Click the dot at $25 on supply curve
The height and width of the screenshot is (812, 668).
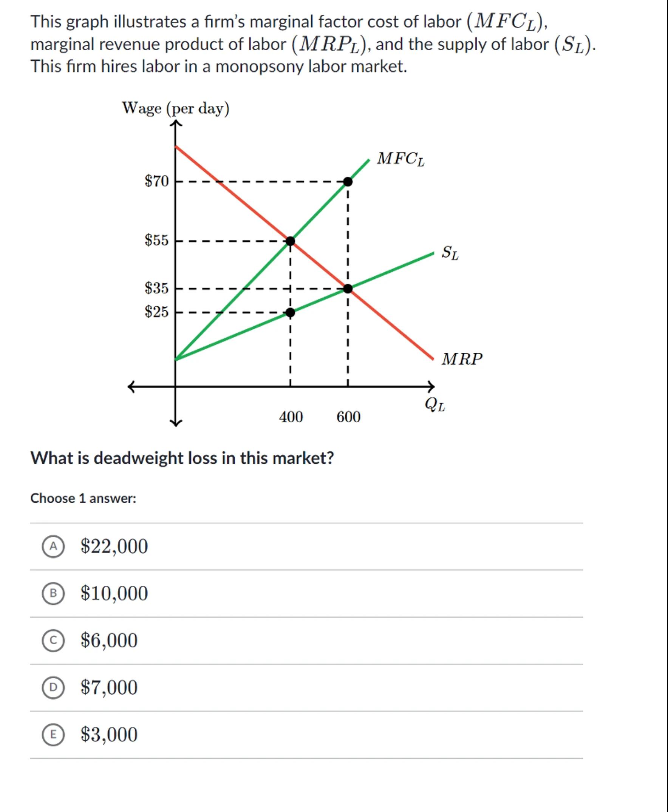[291, 313]
